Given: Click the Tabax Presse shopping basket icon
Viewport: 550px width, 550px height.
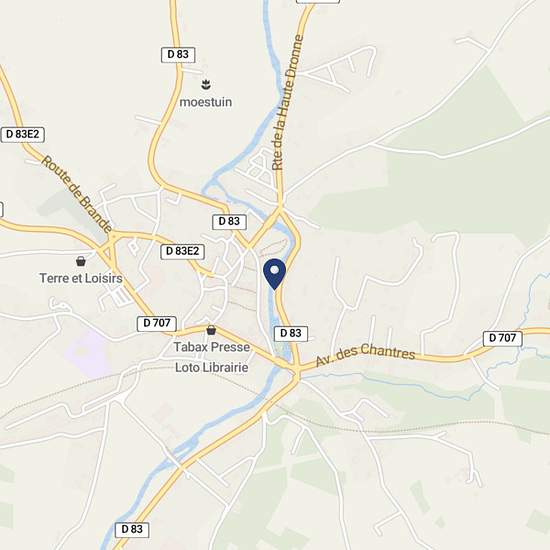Looking at the screenshot, I should 211,330.
